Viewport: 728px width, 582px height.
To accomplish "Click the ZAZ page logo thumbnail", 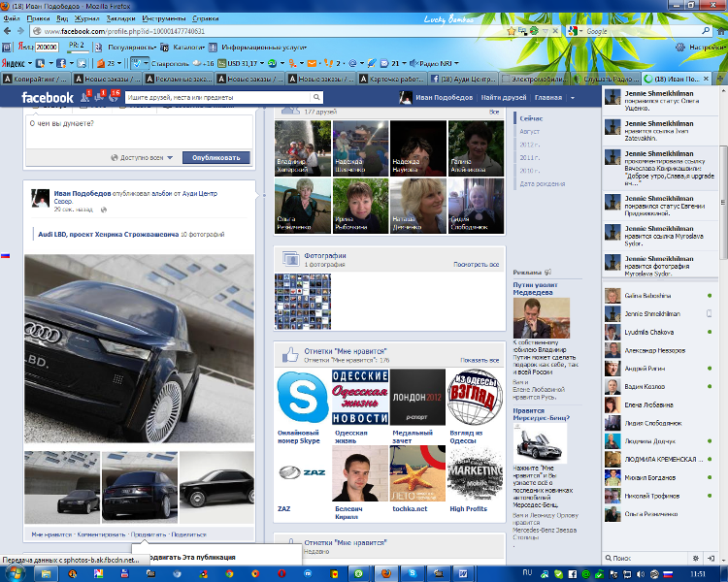I will tap(302, 472).
